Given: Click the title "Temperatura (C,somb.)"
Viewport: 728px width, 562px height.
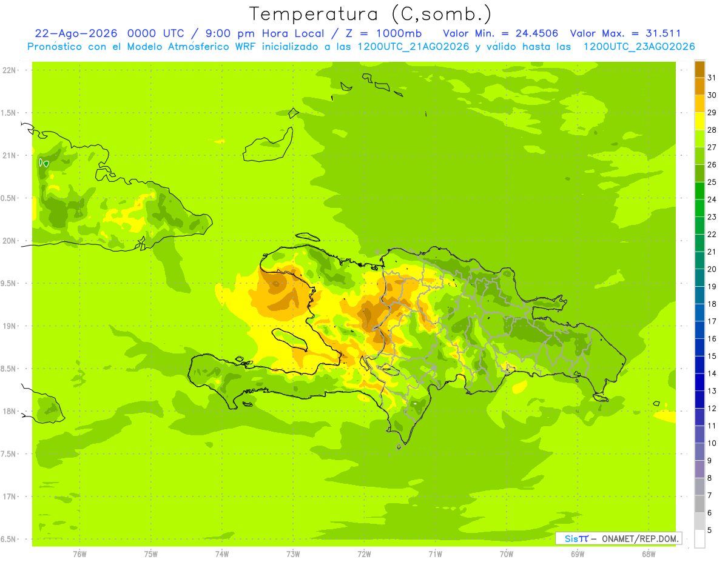Looking at the screenshot, I should 371,15.
